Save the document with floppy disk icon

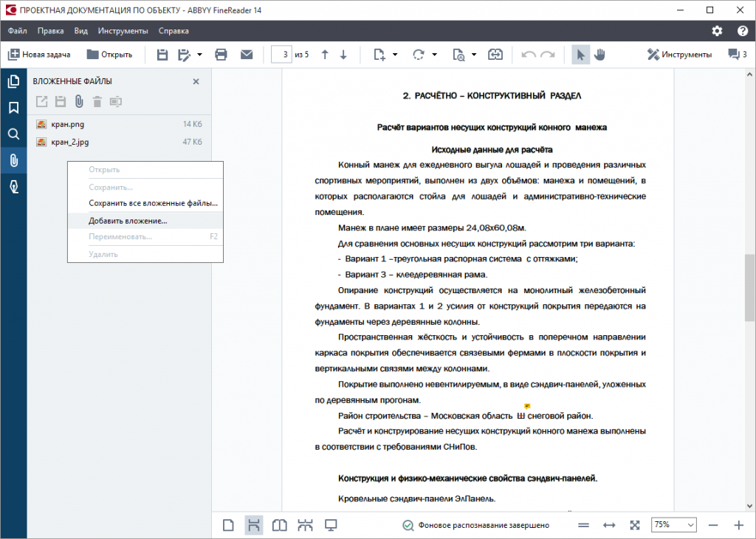162,55
